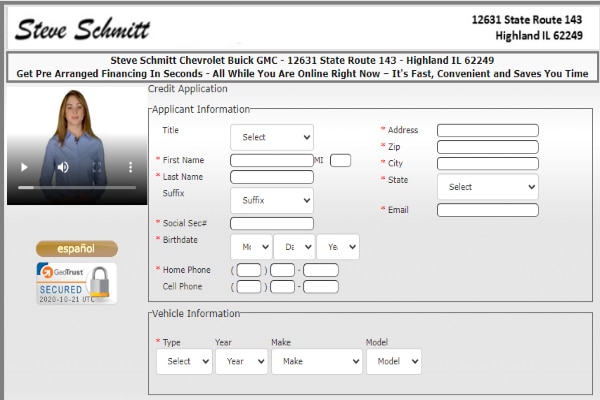
Task: Focus the Email text field
Action: (x=487, y=210)
